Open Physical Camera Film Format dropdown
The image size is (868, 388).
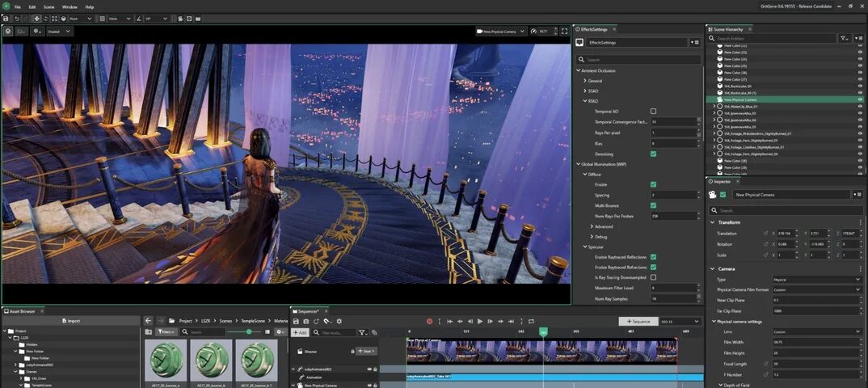coord(817,289)
